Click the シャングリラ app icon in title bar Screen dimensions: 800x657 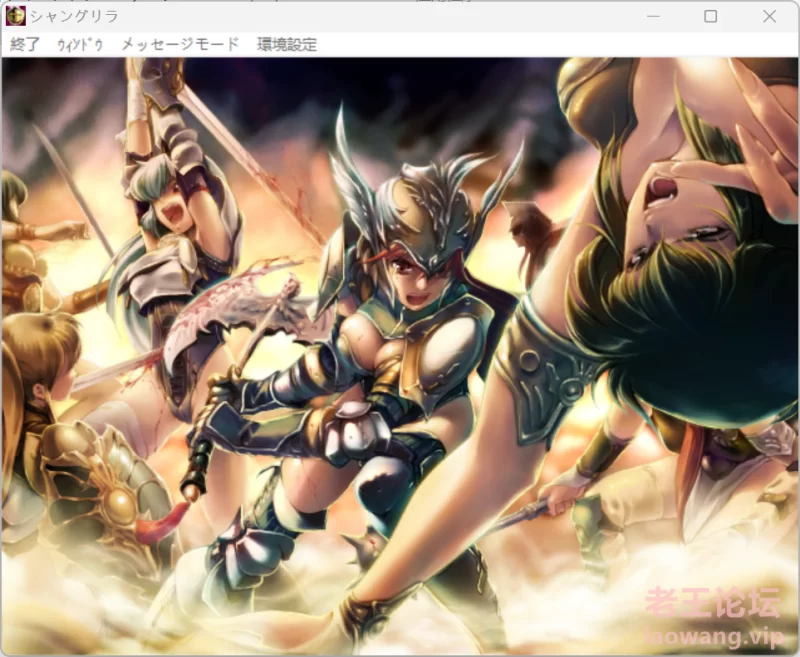[x=16, y=16]
